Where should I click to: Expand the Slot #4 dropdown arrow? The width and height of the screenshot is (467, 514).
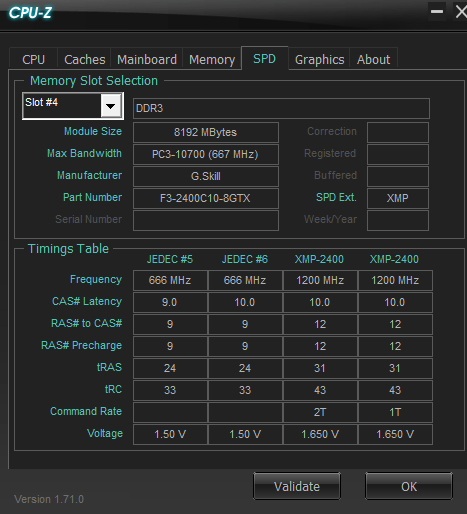(x=111, y=106)
